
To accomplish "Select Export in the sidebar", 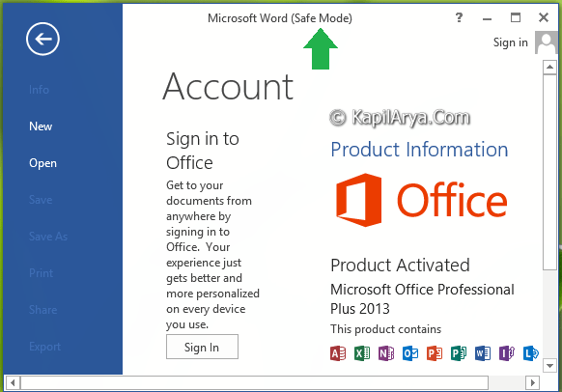I will (x=44, y=347).
